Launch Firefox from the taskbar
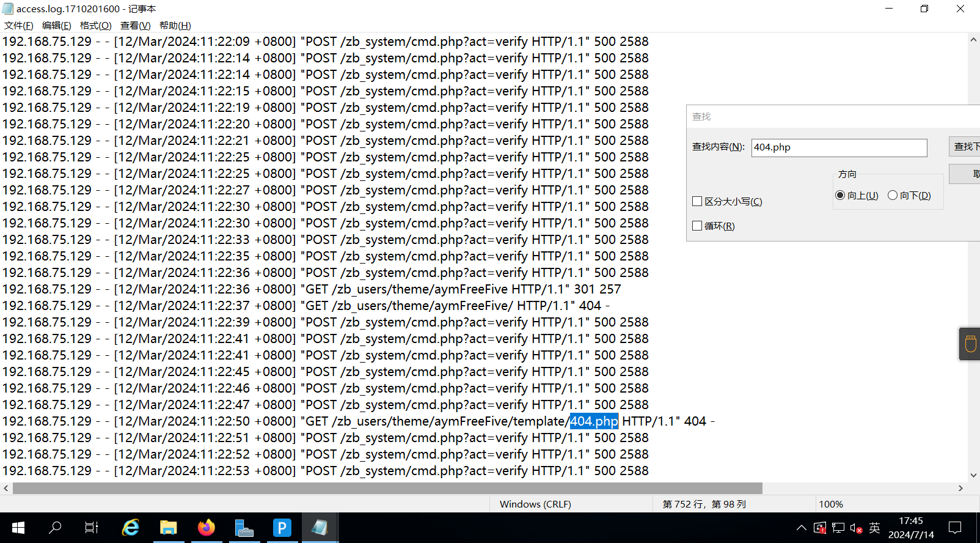980x543 pixels. (x=207, y=527)
